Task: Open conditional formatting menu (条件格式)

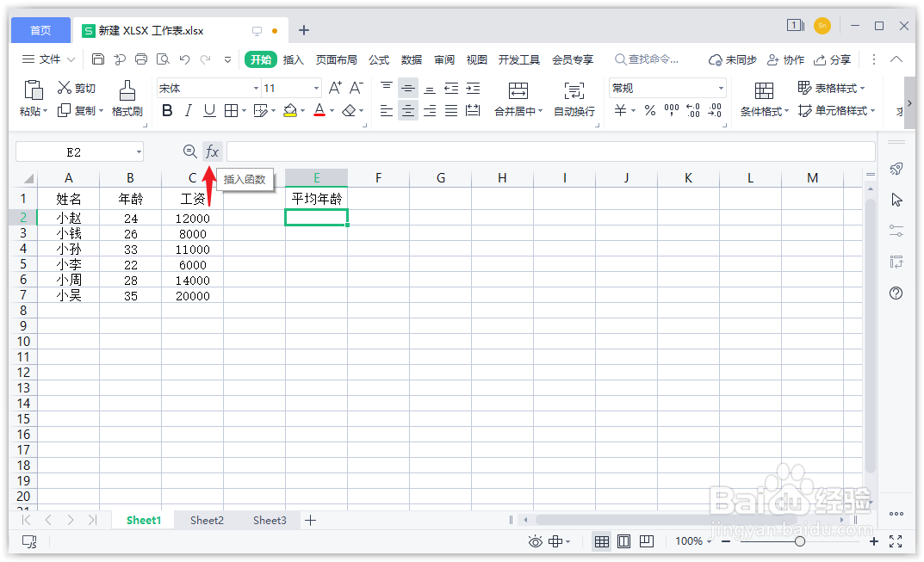Action: (765, 111)
